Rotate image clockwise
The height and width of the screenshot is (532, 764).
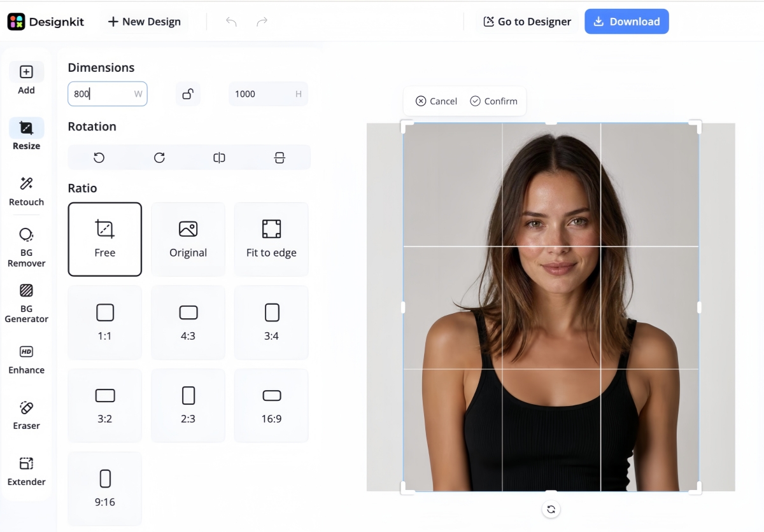pos(159,157)
